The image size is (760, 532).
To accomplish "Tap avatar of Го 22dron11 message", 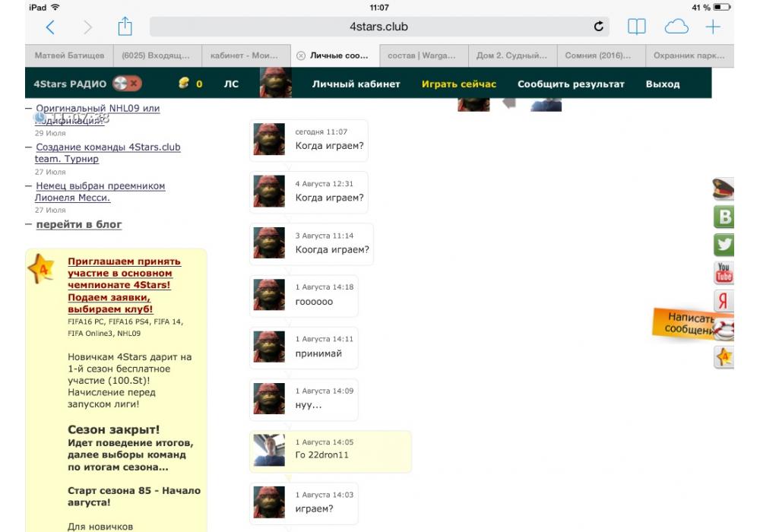I will pos(269,450).
